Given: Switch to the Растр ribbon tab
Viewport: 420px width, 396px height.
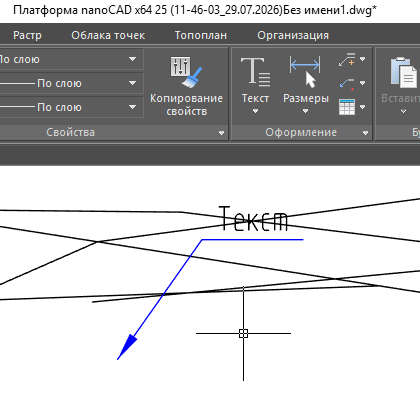Looking at the screenshot, I should coord(27,35).
